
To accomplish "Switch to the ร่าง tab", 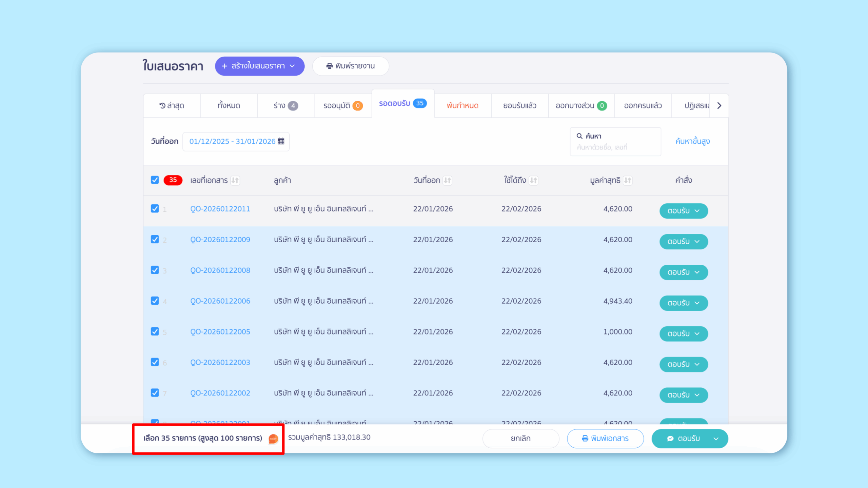I will [285, 106].
